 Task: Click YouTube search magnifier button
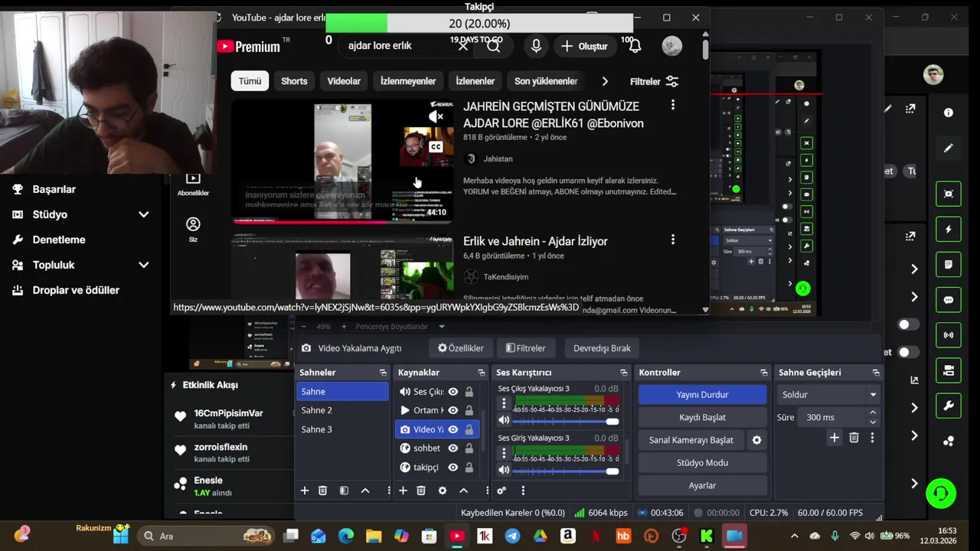[x=494, y=46]
